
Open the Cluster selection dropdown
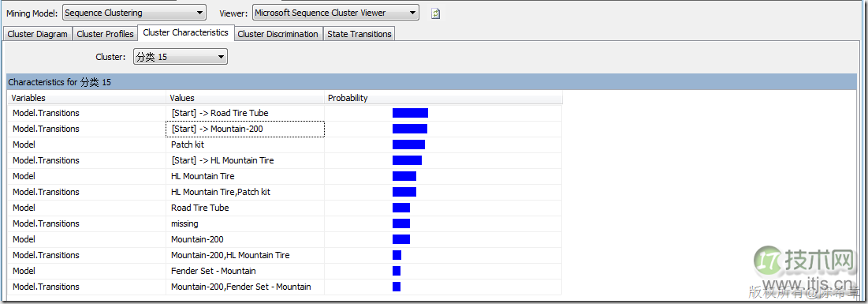181,57
